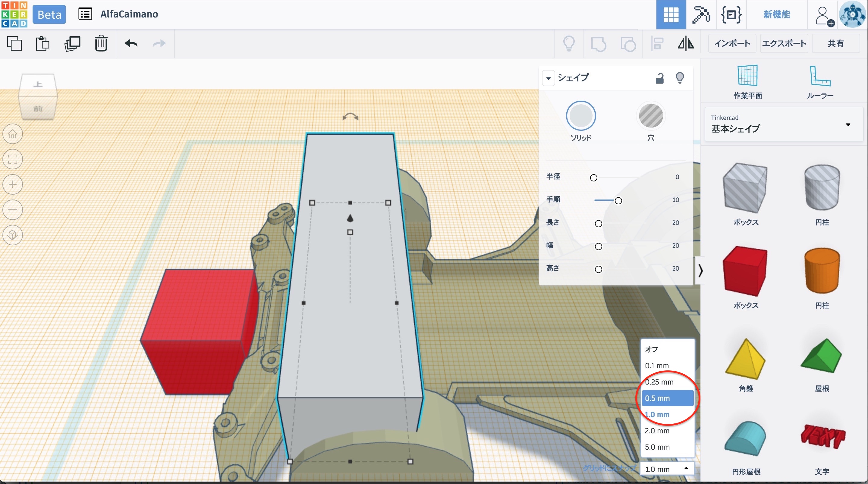Screen dimensions: 868x484
Task: Click the zoom in plus icon
Action: click(x=13, y=184)
